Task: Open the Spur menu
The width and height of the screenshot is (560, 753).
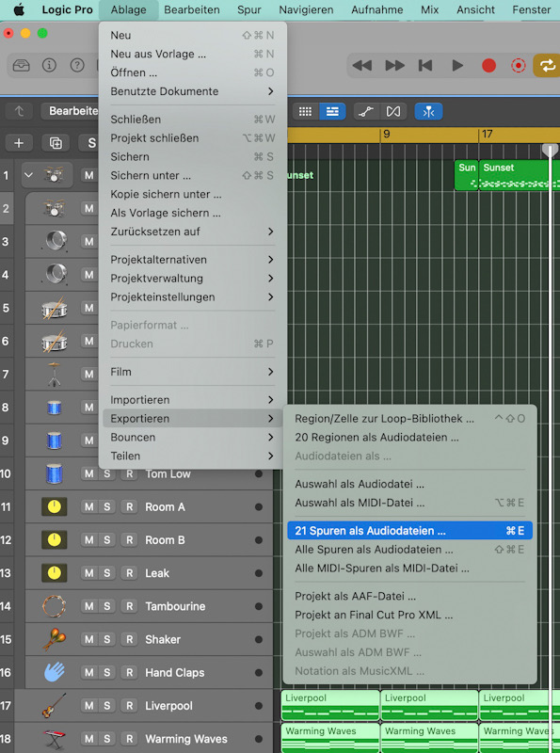Action: click(x=249, y=9)
